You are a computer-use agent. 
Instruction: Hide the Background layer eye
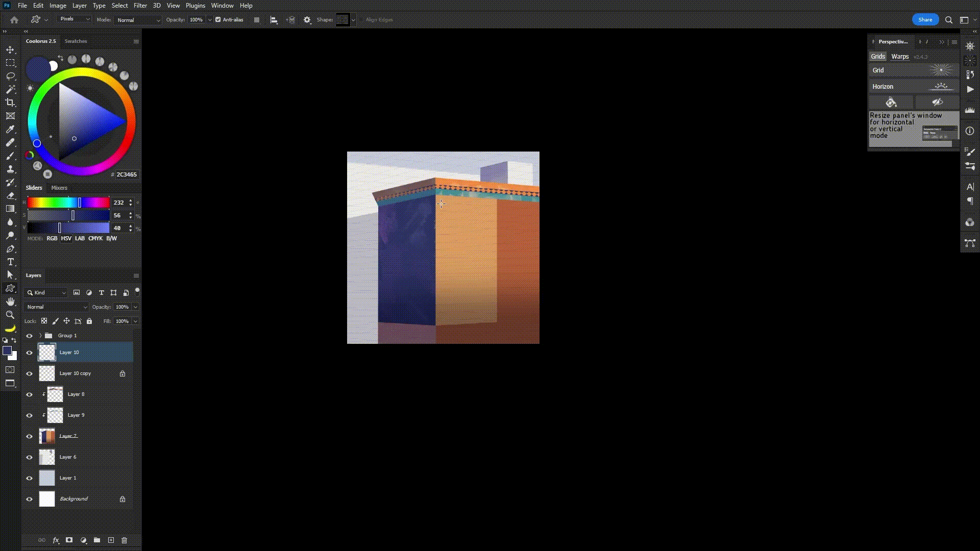(x=29, y=499)
